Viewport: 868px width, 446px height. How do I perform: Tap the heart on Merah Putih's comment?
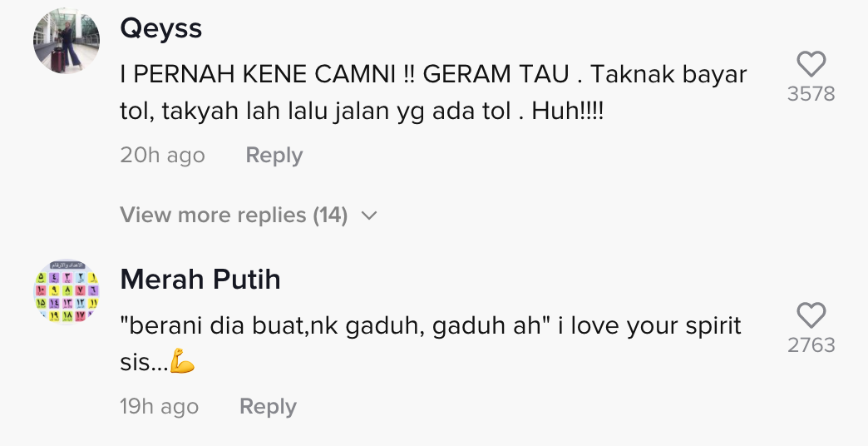(811, 316)
